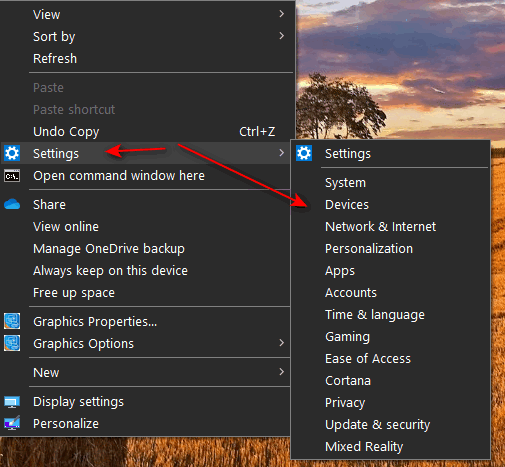Click the Display settings monitor icon
Viewport: 505px width, 467px height.
click(12, 402)
